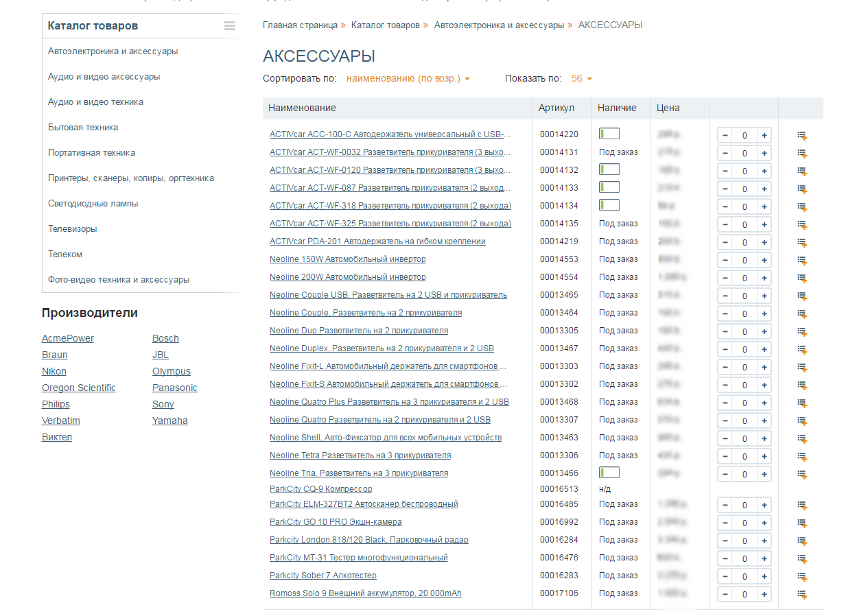Click the Oregon Scientific manufacturer link
Image resolution: width=868 pixels, height=616 pixels.
click(x=79, y=388)
